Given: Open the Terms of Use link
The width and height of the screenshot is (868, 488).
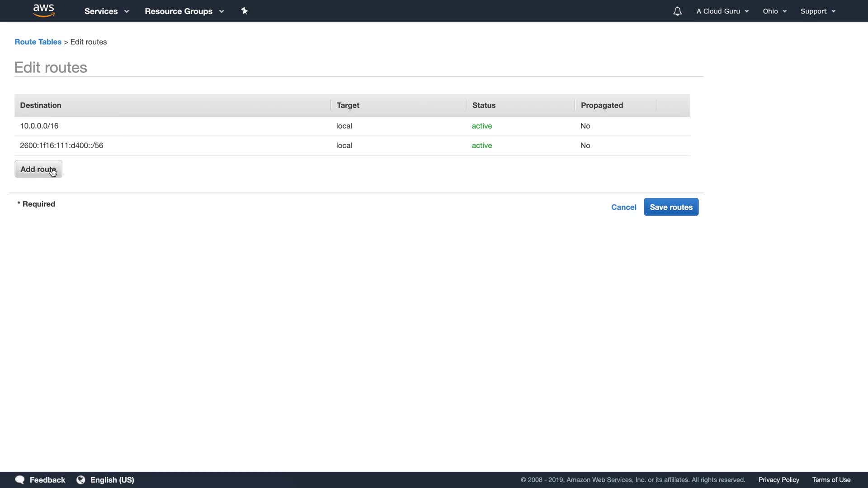Looking at the screenshot, I should coord(831,480).
